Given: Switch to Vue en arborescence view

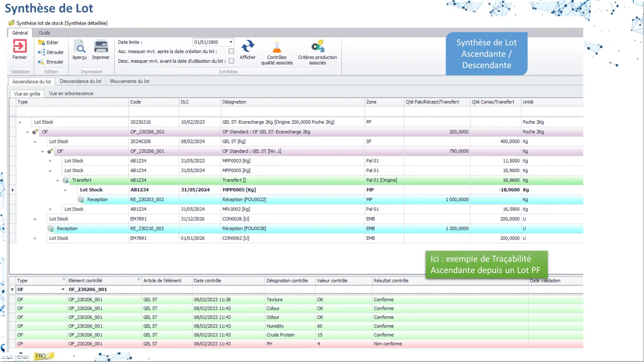Looking at the screenshot, I should [71, 94].
